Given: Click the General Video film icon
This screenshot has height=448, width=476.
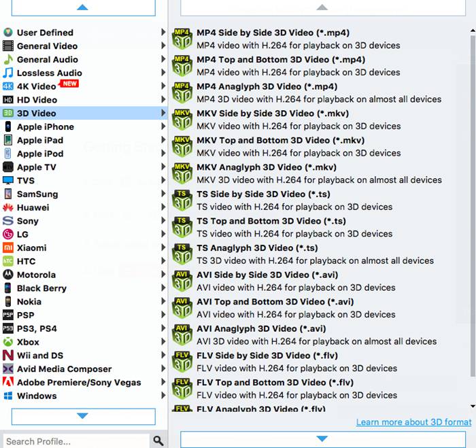Looking at the screenshot, I should point(8,46).
